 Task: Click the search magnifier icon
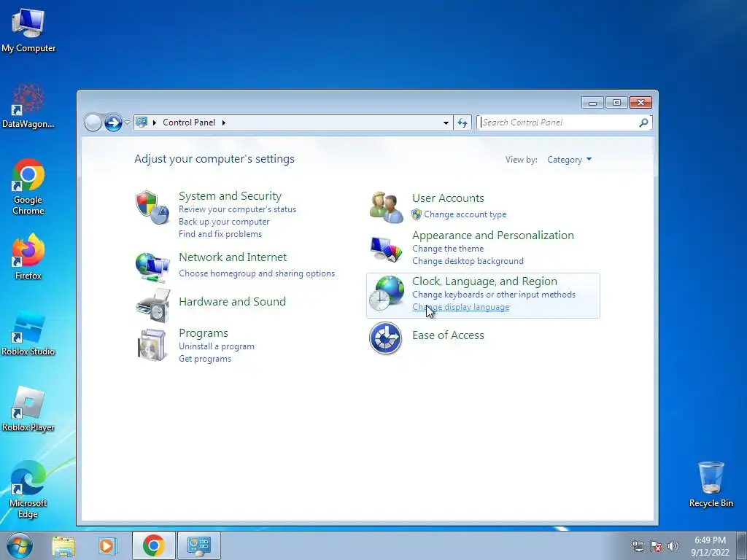click(643, 122)
